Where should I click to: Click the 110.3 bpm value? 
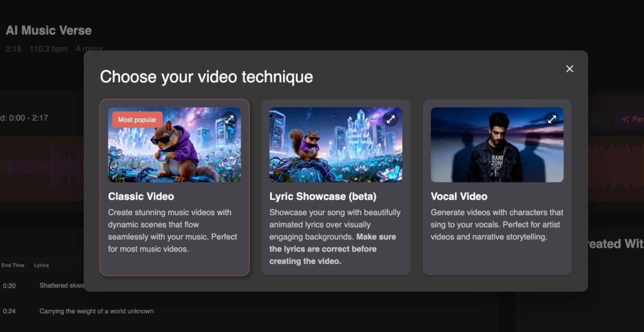pyautogui.click(x=48, y=49)
